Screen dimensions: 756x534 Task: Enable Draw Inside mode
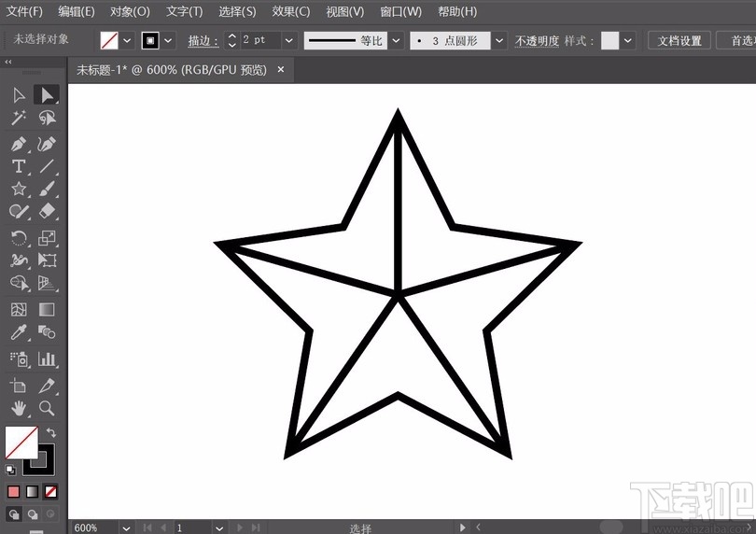tap(50, 514)
